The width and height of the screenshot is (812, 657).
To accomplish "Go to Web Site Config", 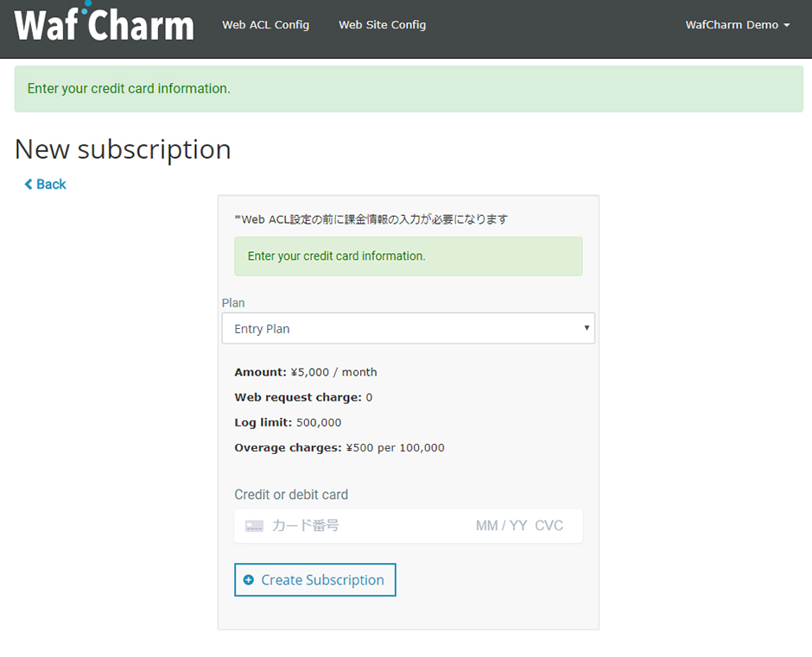I will (382, 25).
